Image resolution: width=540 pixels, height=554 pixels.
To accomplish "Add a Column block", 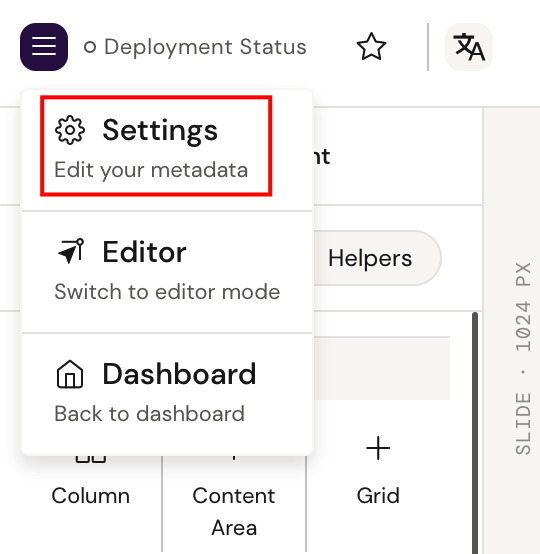I will coord(91,496).
